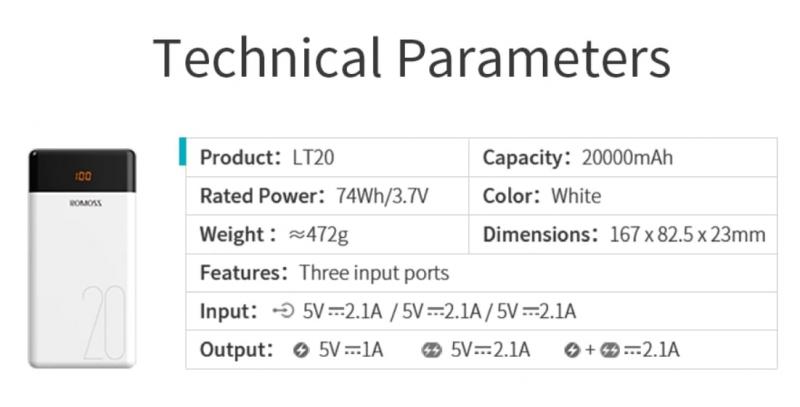The width and height of the screenshot is (800, 407).
Task: Click the Features: Three input ports row
Action: pos(482,273)
